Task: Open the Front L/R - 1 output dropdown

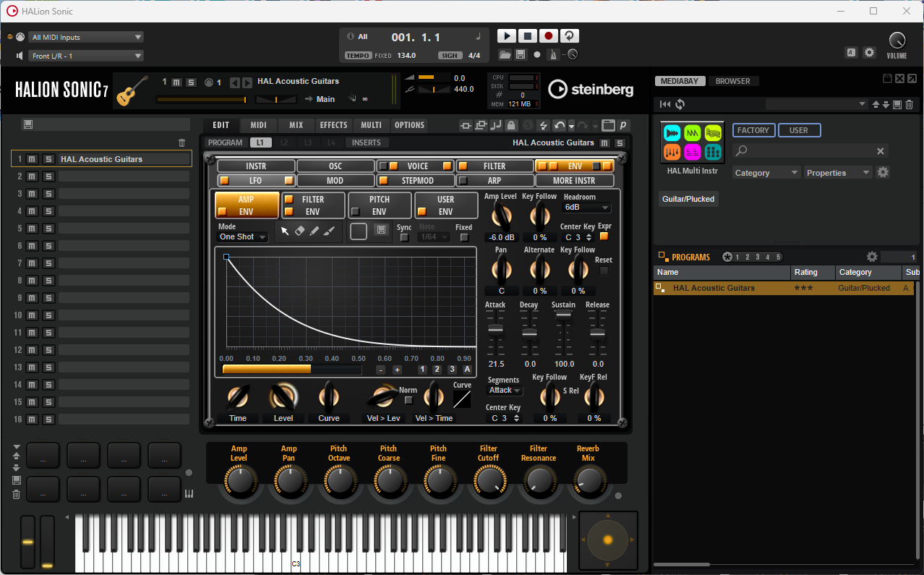Action: (x=86, y=56)
